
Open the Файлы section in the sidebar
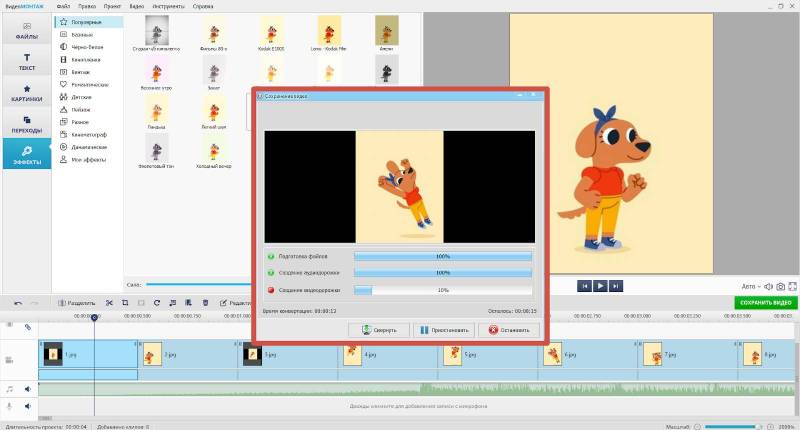(x=27, y=31)
